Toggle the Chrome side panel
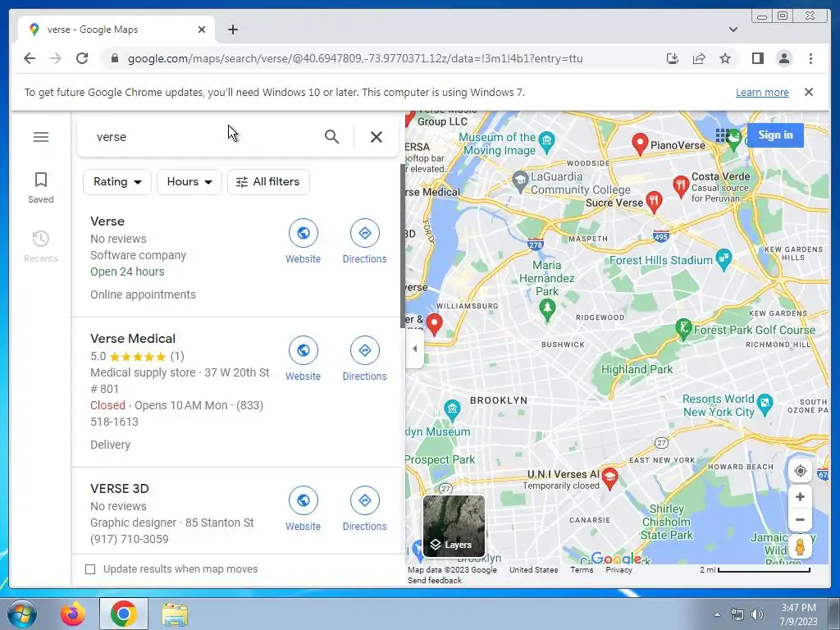The image size is (840, 630). click(757, 58)
